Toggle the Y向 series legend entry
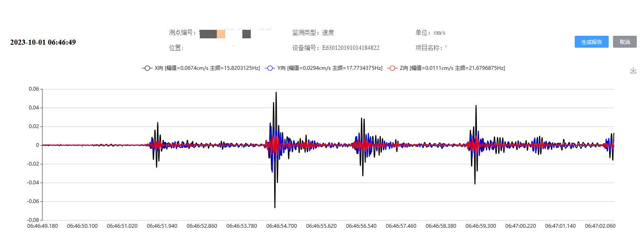Image resolution: width=644 pixels, height=238 pixels. [x=324, y=68]
